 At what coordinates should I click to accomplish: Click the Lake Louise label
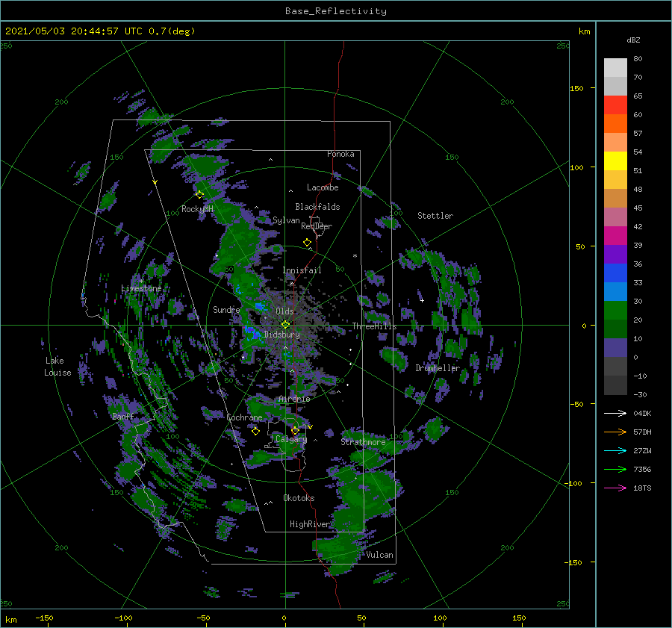click(57, 367)
